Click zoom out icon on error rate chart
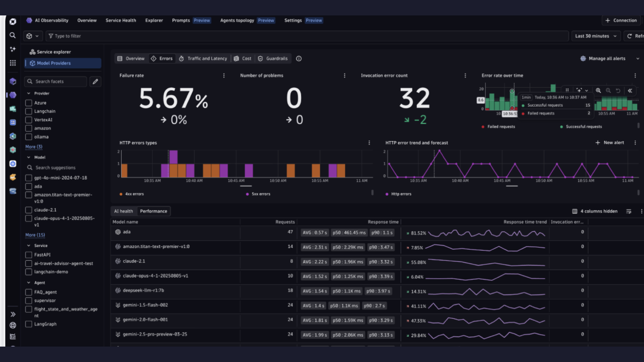The height and width of the screenshot is (362, 644). [608, 90]
